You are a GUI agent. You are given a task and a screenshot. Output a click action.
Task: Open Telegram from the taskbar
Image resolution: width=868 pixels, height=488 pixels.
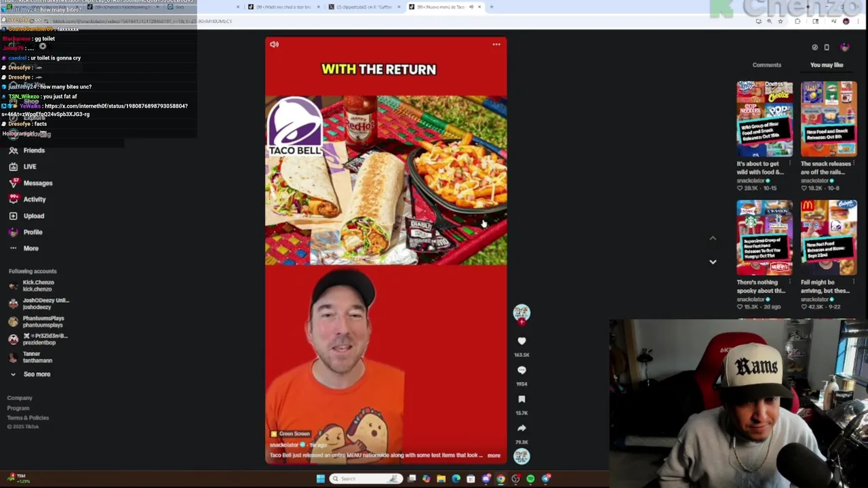[x=546, y=479]
